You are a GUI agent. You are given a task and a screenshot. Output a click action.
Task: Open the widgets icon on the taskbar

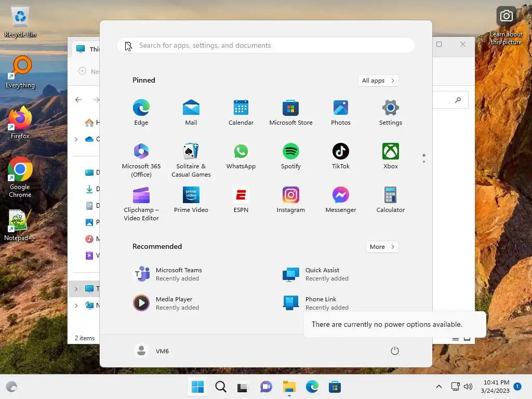pos(11,387)
